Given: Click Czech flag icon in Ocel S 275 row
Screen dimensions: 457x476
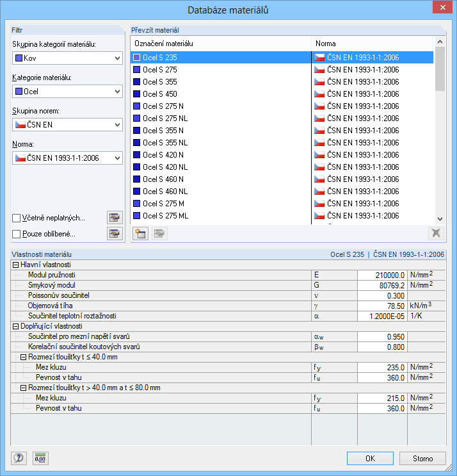Looking at the screenshot, I should (319, 70).
